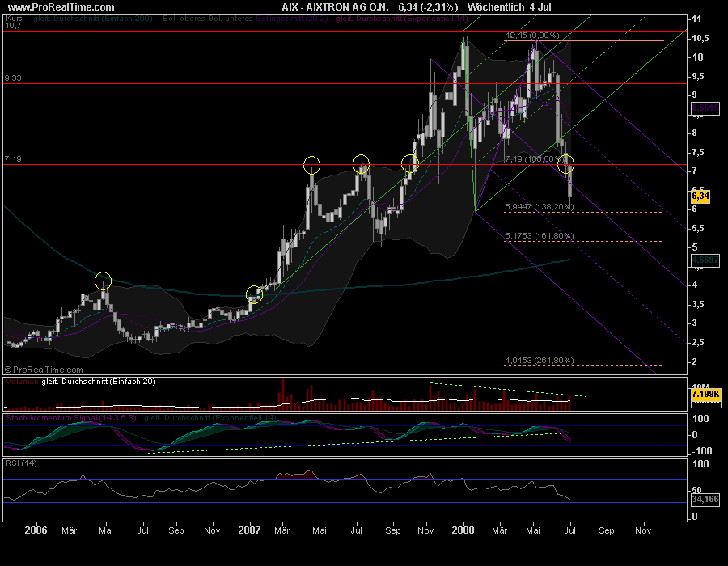
Task: Click the 1,9153 (261,80%) Fibonacci label
Action: 540,360
